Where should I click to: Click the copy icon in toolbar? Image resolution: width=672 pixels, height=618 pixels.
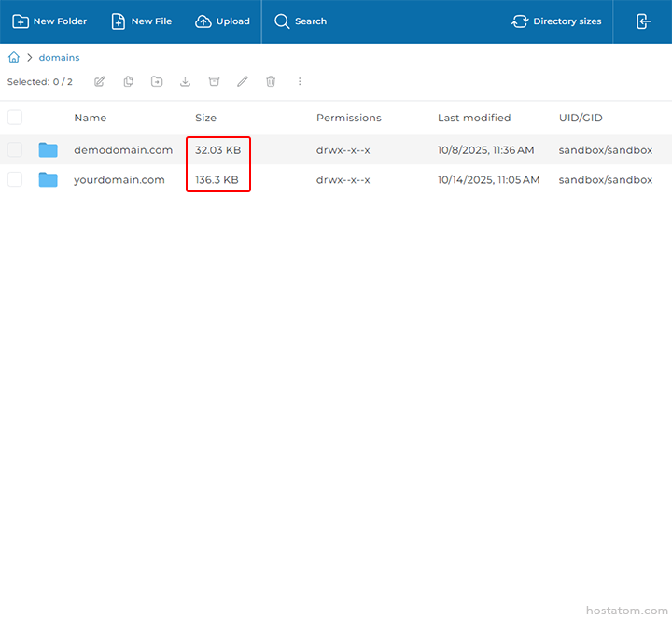(x=129, y=82)
